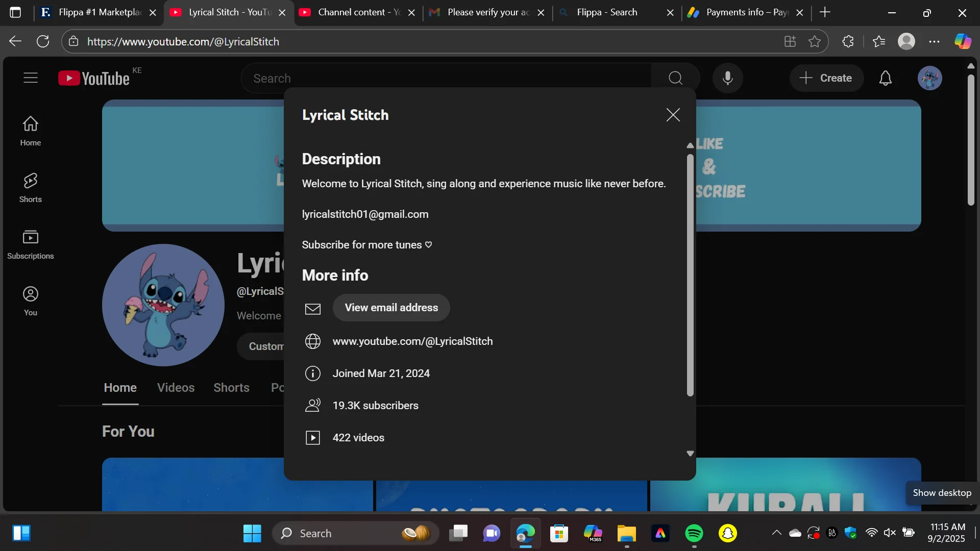Open Task View on the taskbar

[x=458, y=533]
